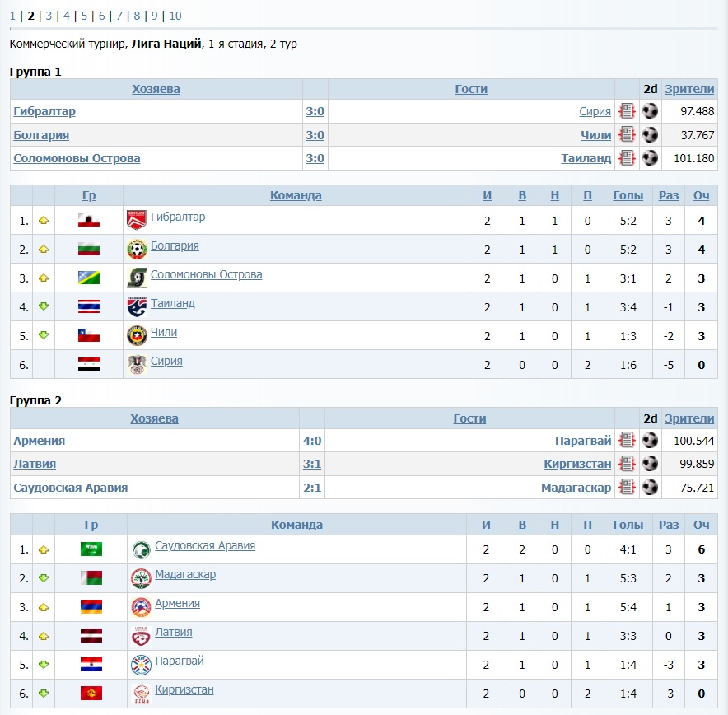The height and width of the screenshot is (715, 728).
Task: Open the Armenia 4:0 score link
Action: tap(312, 441)
